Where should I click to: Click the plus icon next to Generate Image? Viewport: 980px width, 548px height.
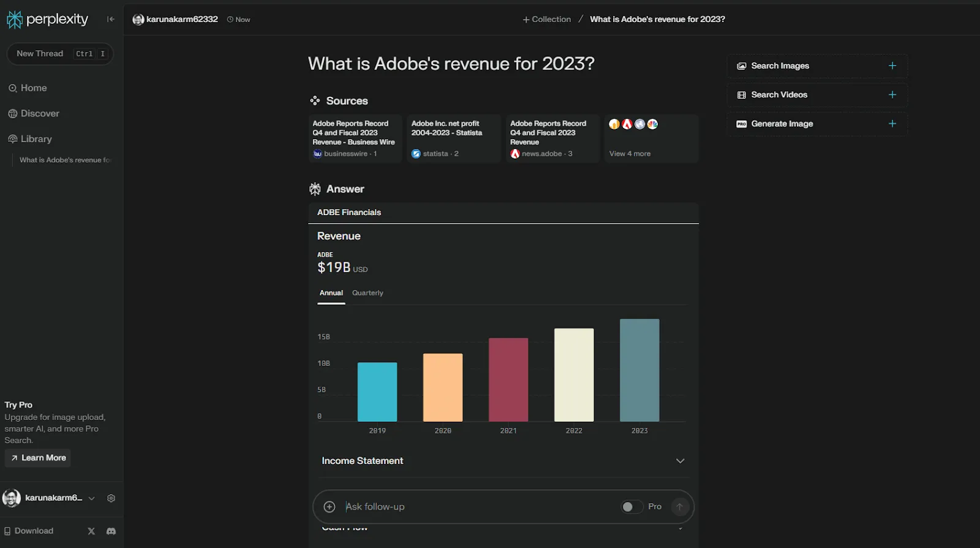coord(892,124)
